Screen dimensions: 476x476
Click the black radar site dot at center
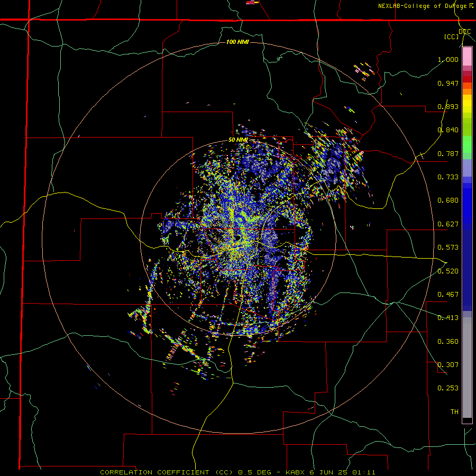tap(237, 237)
